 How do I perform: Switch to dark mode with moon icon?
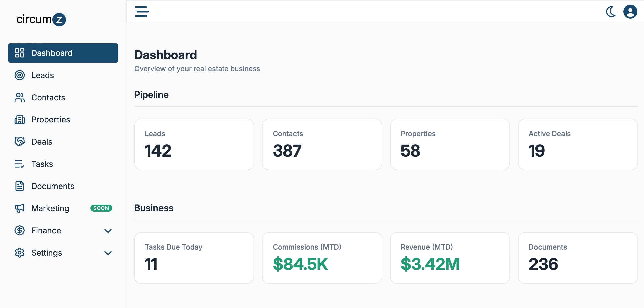pyautogui.click(x=611, y=12)
